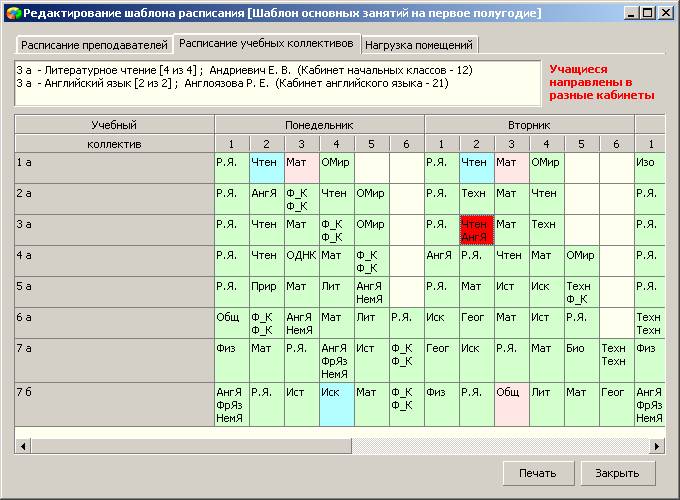Switch to Расписание преподавателей tab
The width and height of the screenshot is (680, 500).
point(94,45)
